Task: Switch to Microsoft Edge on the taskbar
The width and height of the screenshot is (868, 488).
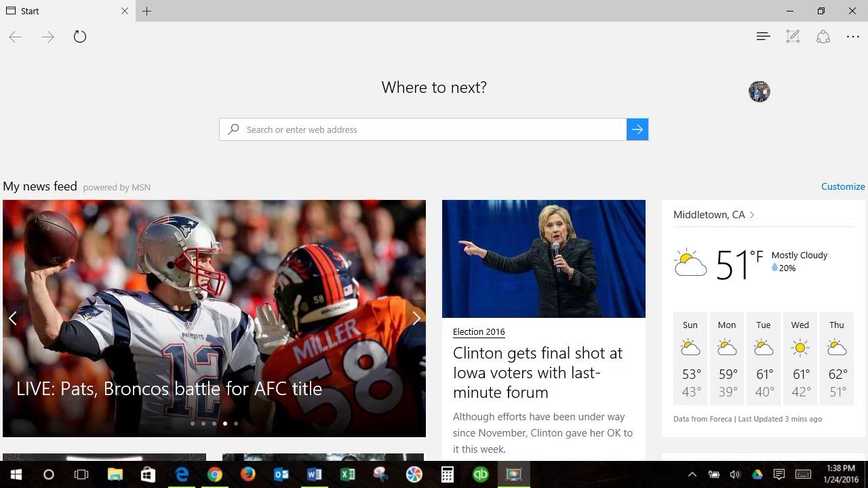Action: (181, 474)
